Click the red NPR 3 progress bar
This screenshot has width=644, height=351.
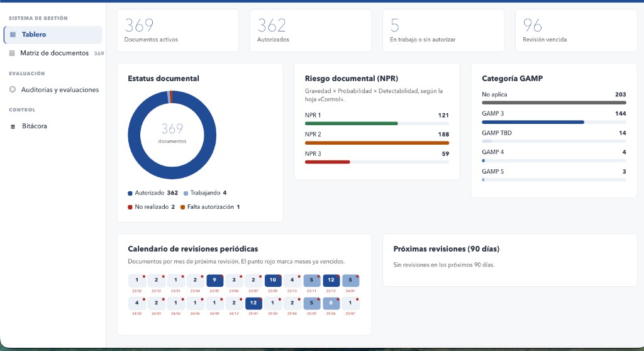[327, 162]
